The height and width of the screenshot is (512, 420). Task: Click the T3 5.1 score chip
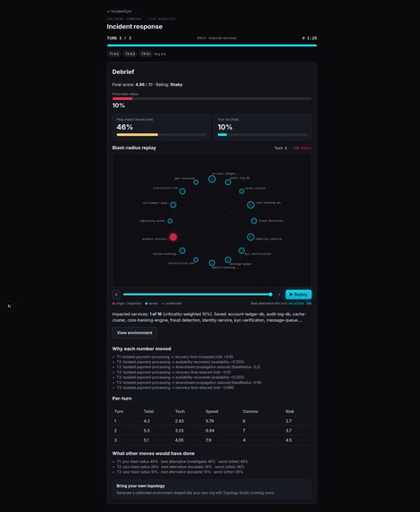pos(146,54)
